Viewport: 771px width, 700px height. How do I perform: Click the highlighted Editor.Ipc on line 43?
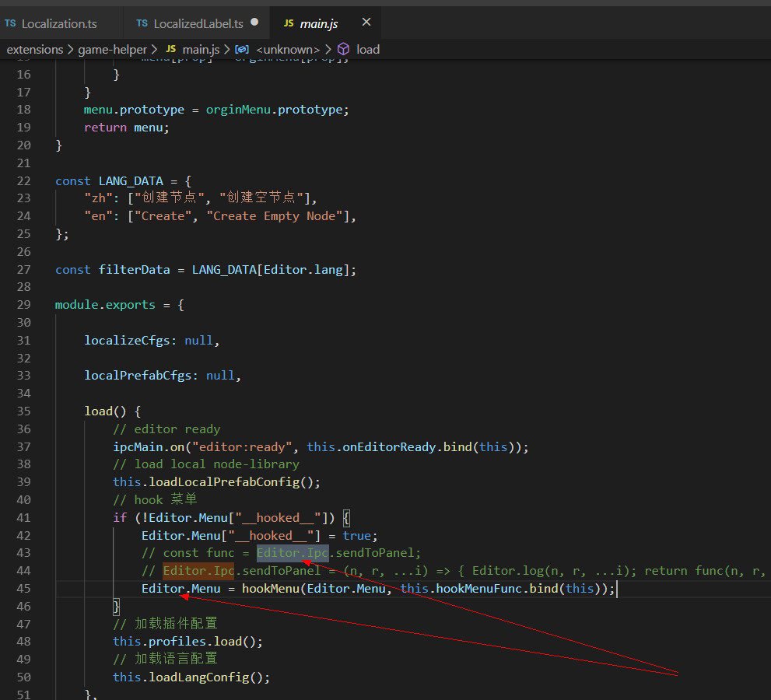(293, 553)
